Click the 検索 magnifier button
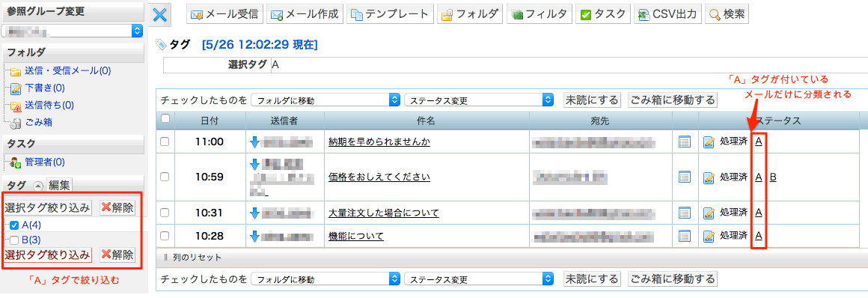Screen dimensions: 868x298 pyautogui.click(x=727, y=14)
